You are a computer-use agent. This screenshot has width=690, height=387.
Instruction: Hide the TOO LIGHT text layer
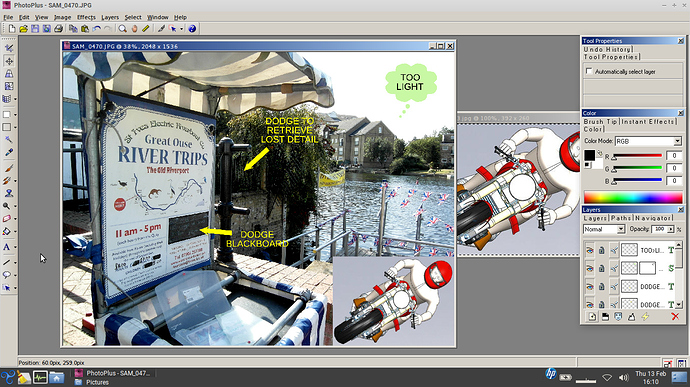[x=590, y=250]
